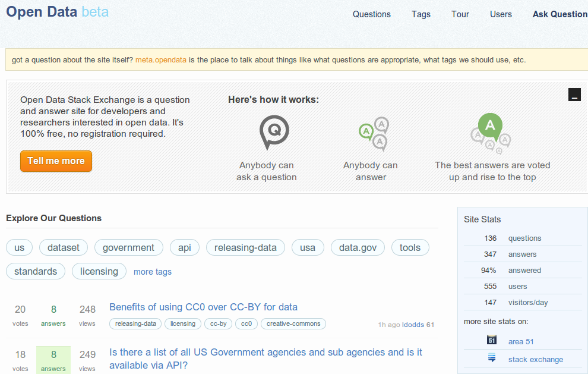Click 'The best answers are voted up' caption
This screenshot has height=374, width=588.
[492, 171]
